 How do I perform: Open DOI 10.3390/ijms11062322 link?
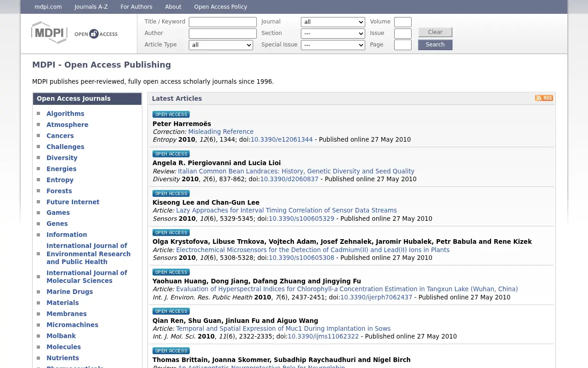323,336
